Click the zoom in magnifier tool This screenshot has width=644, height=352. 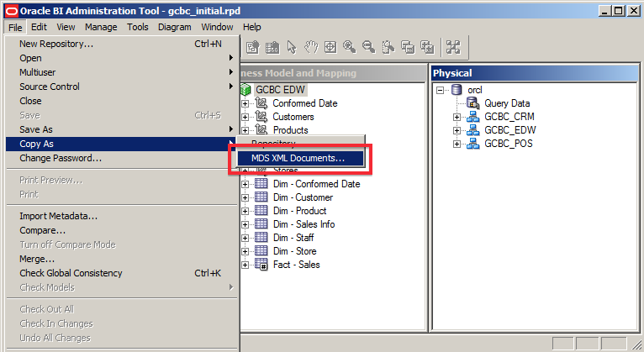tap(350, 47)
